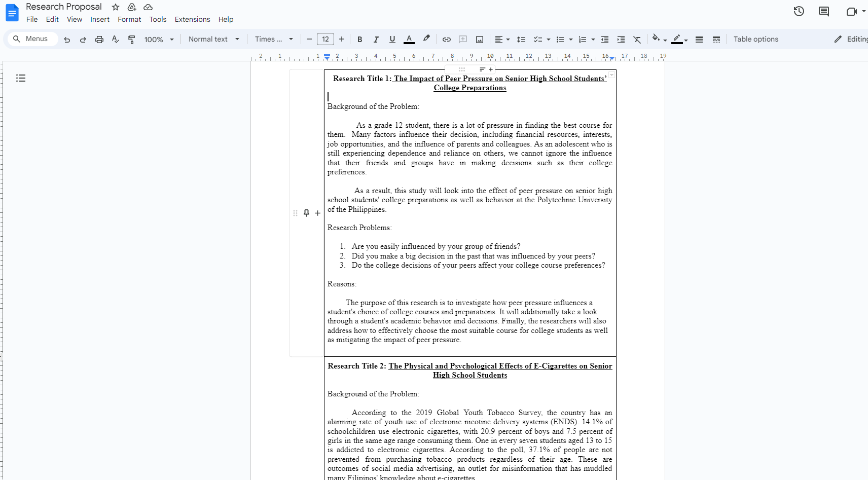
Task: Open the text color swatch
Action: (409, 39)
